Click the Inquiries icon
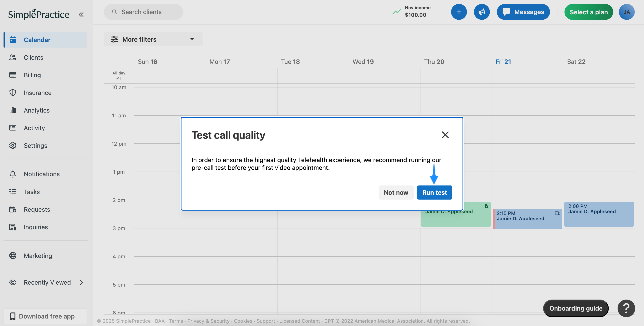Viewport: 644px width, 326px height. point(13,227)
